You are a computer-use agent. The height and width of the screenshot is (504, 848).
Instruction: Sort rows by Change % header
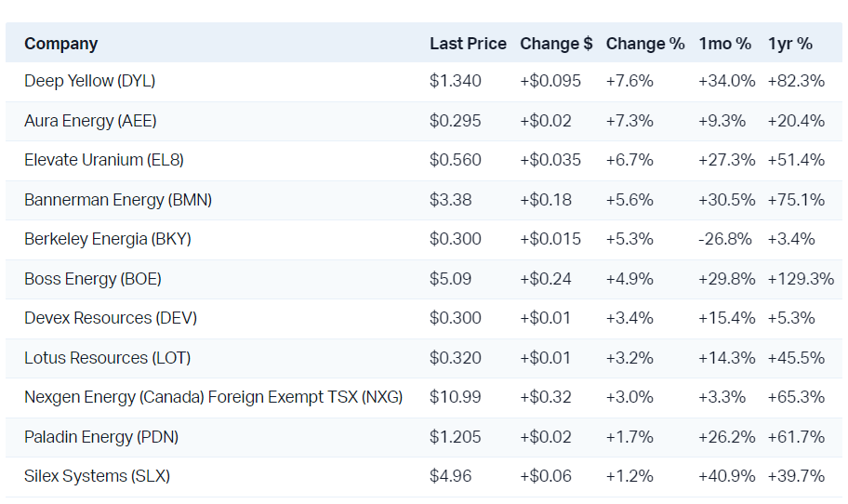pyautogui.click(x=645, y=44)
